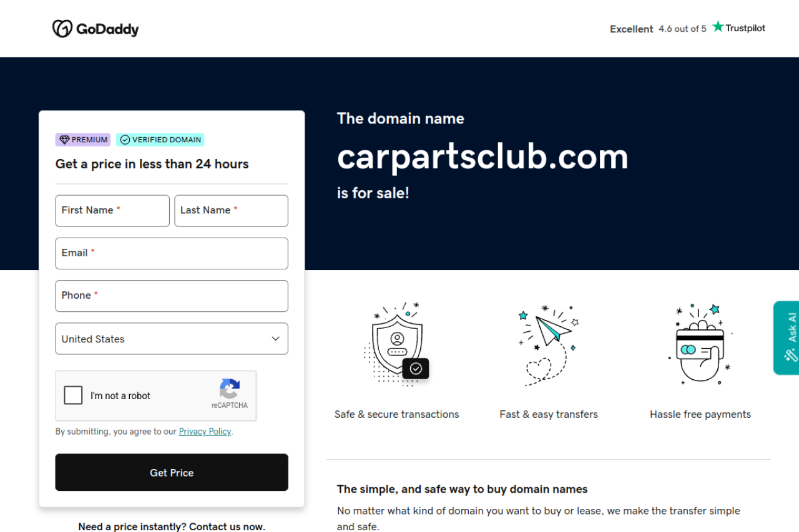
Task: Click the Premium diamond badge
Action: click(x=83, y=140)
